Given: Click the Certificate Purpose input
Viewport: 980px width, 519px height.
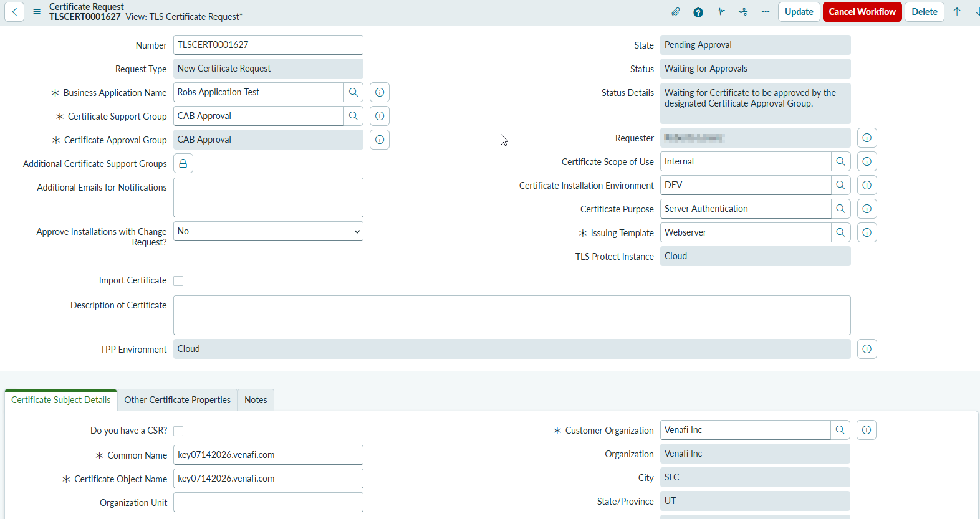Looking at the screenshot, I should click(x=746, y=209).
